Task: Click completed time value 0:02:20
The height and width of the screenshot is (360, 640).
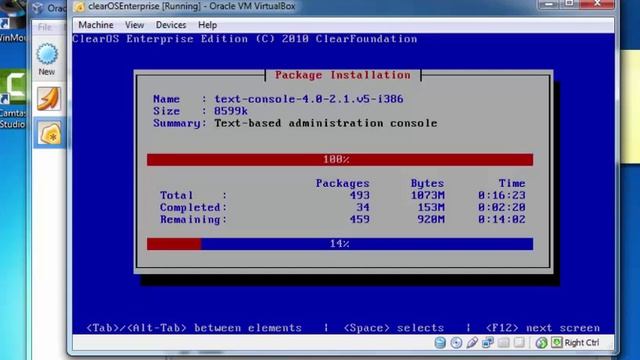Action: [x=502, y=207]
